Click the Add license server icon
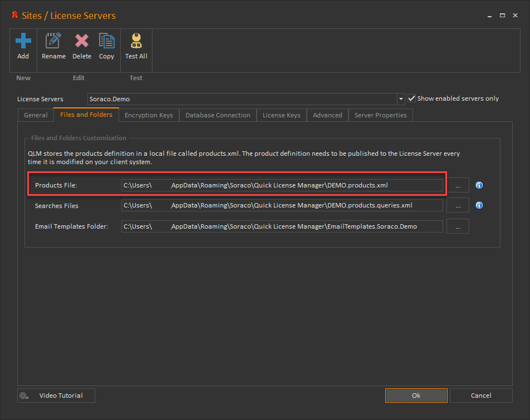 coord(23,41)
